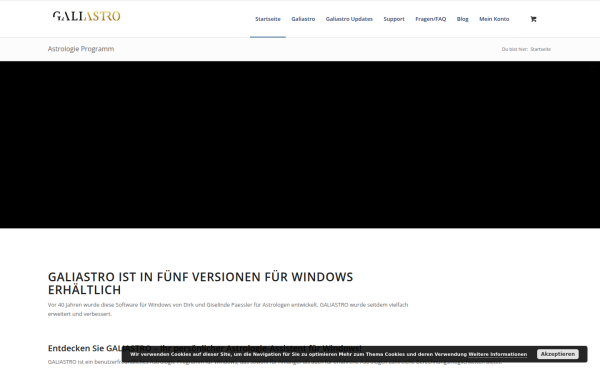Go to Startseite menu item
The width and height of the screenshot is (600, 375).
(268, 19)
